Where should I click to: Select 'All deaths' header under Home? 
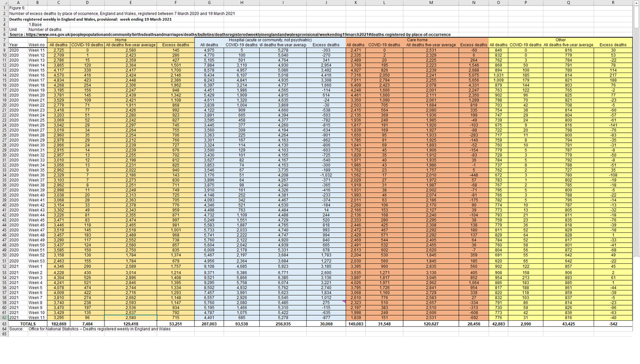tap(59, 45)
